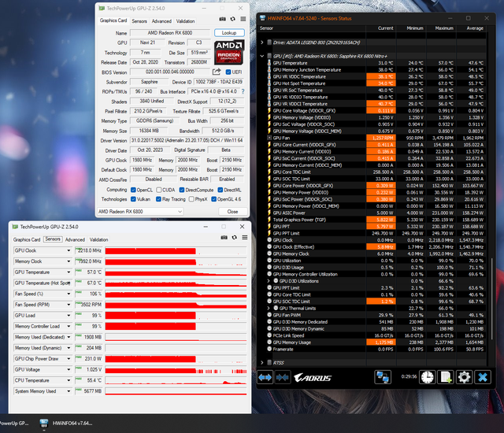Click the blue X close sensors button in HWiNFO

click(x=483, y=377)
